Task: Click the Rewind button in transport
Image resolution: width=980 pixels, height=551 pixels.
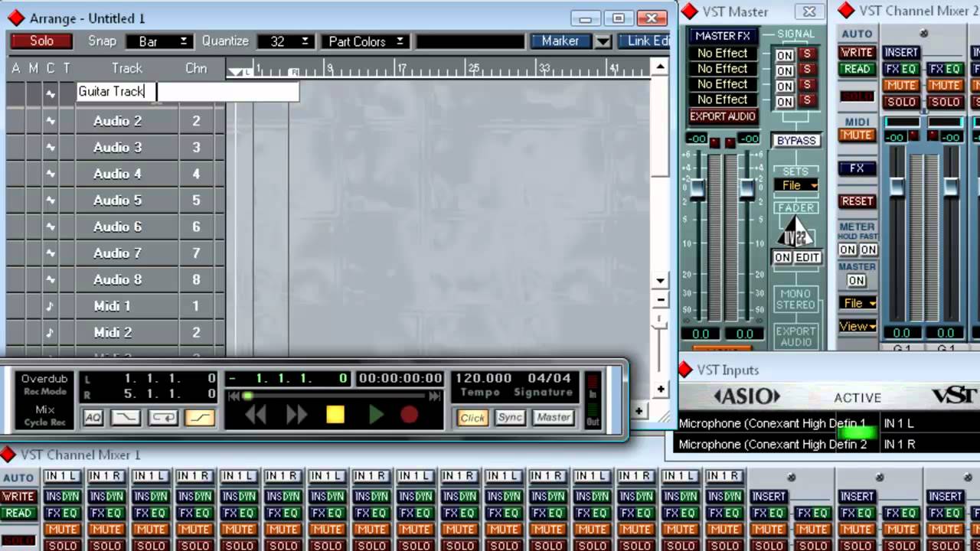Action: pyautogui.click(x=256, y=415)
